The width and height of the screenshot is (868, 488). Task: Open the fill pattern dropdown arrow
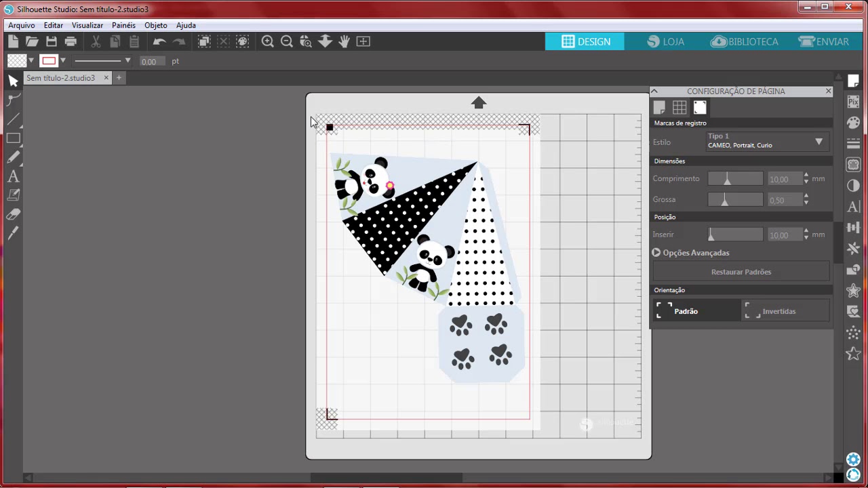pos(31,61)
